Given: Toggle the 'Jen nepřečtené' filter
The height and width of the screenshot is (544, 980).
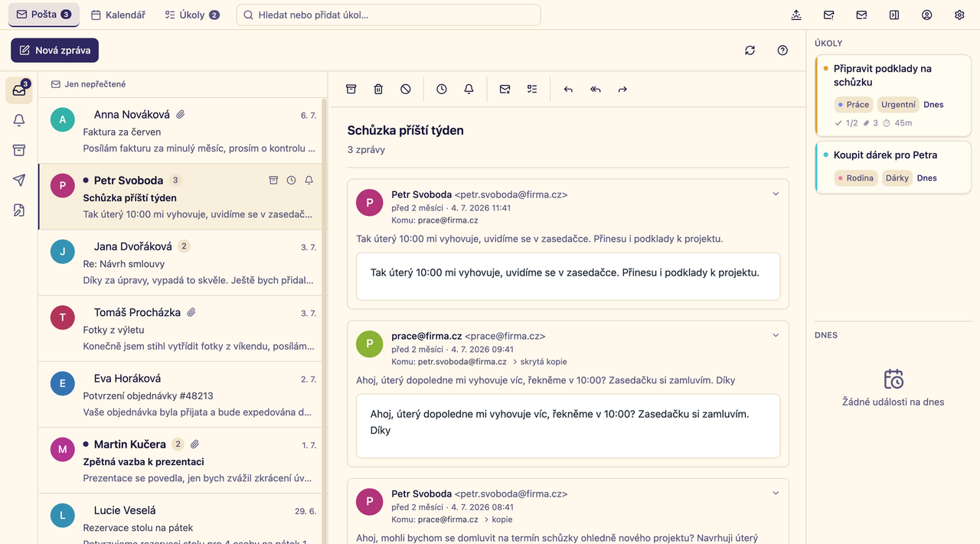Looking at the screenshot, I should [x=88, y=84].
